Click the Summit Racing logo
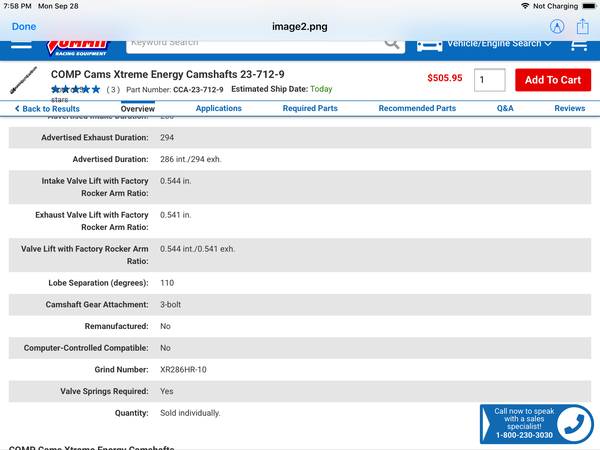Screen dimensions: 600x450 click(x=78, y=48)
